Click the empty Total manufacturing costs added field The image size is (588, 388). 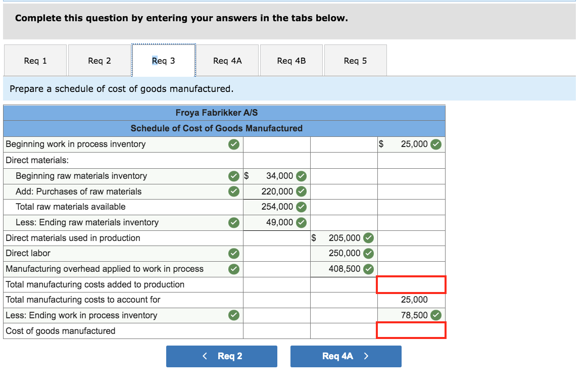[411, 284]
